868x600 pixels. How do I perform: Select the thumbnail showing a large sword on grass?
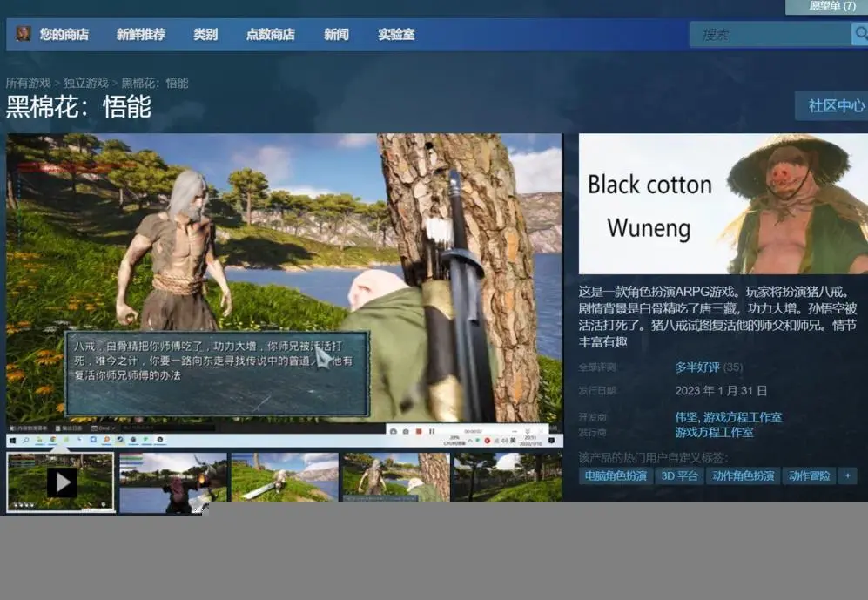point(285,477)
